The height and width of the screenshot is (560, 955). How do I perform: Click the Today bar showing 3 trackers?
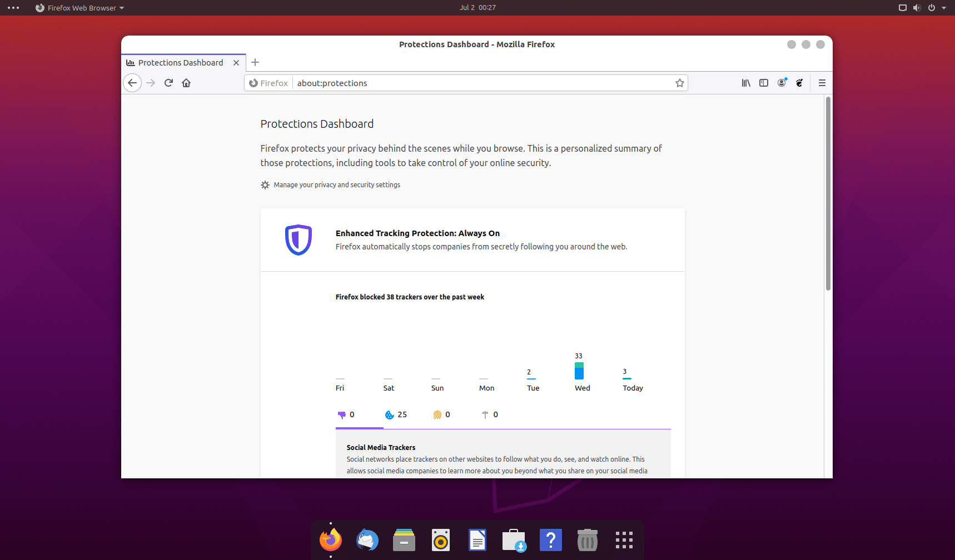(627, 378)
